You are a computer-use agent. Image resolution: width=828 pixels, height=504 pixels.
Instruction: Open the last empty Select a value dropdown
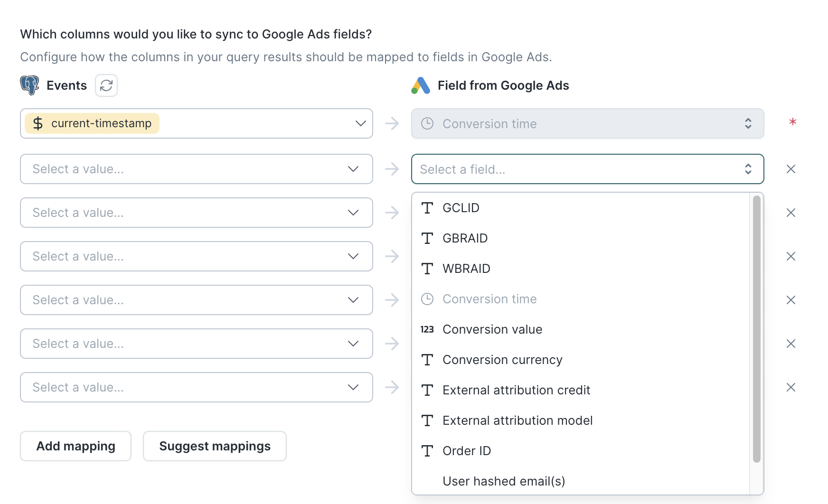click(x=197, y=387)
